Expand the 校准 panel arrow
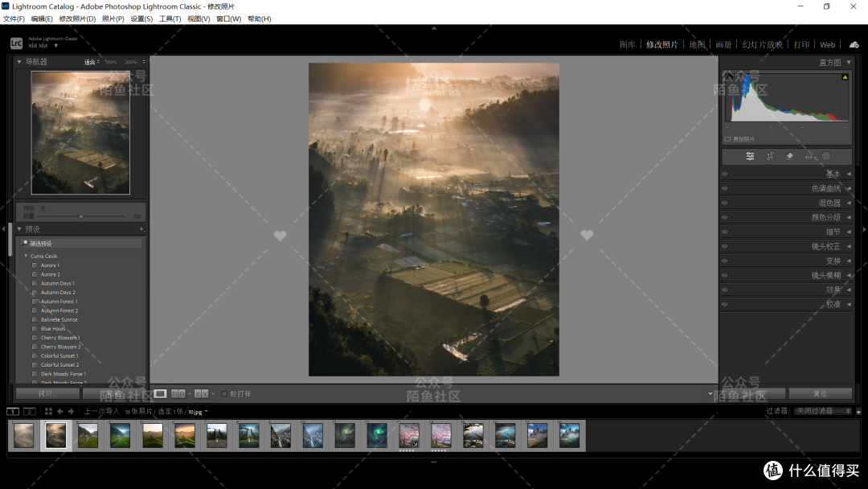 849,304
